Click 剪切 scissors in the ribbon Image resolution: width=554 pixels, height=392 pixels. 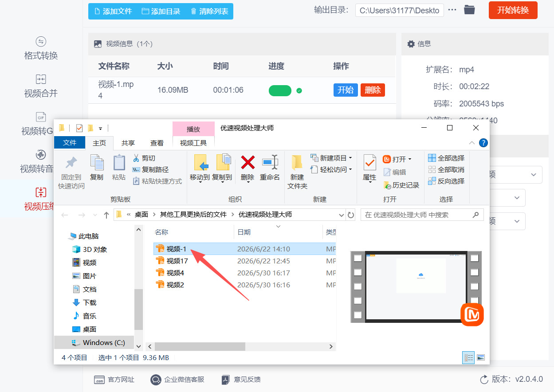144,158
